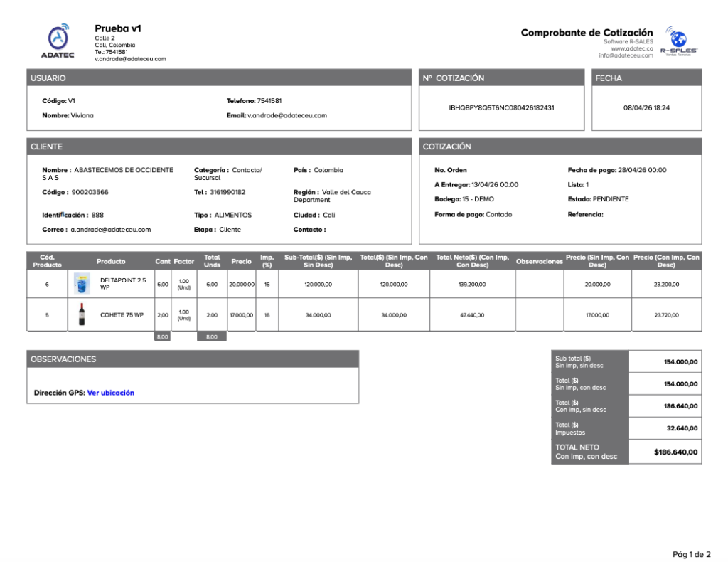
Task: Click the Total Unds column header
Action: pos(212,260)
